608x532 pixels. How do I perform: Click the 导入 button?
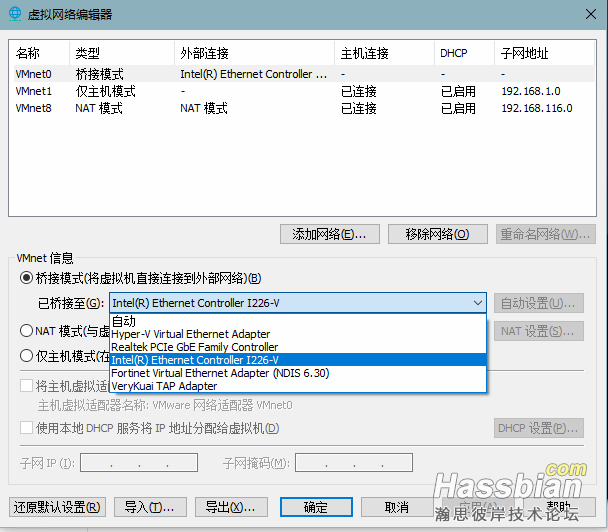click(x=150, y=507)
